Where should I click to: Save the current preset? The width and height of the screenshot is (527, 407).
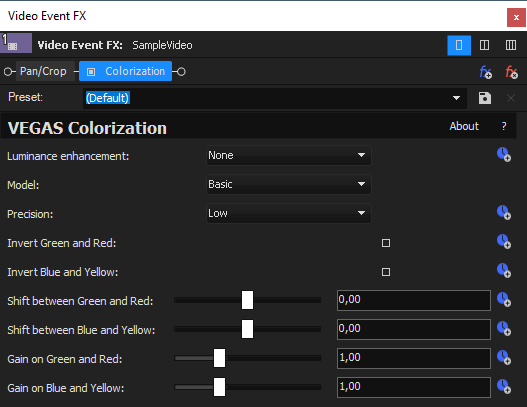(x=485, y=98)
